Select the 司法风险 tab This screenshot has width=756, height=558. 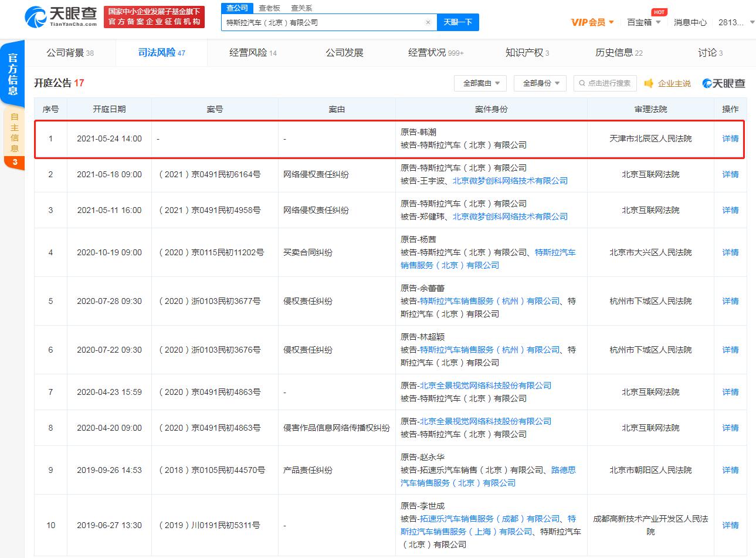tap(161, 53)
